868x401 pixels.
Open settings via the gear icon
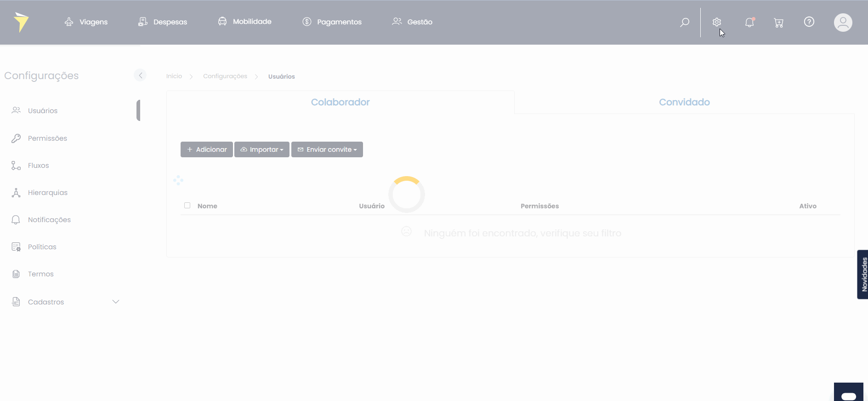(717, 22)
